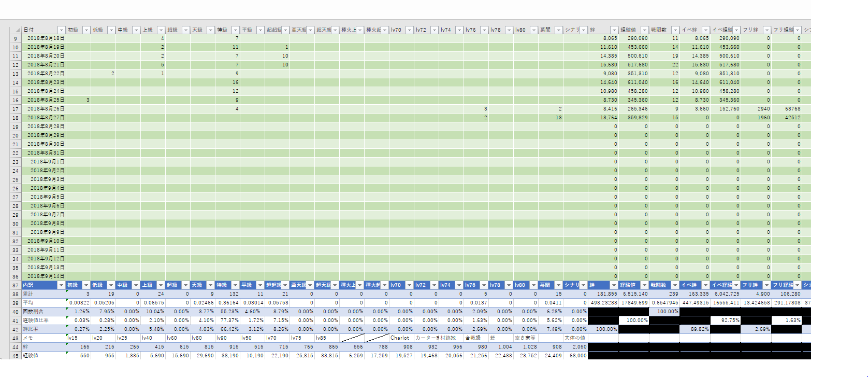Click the 経験値比率 row label cell
This screenshot has height=377, width=868.
44,320
